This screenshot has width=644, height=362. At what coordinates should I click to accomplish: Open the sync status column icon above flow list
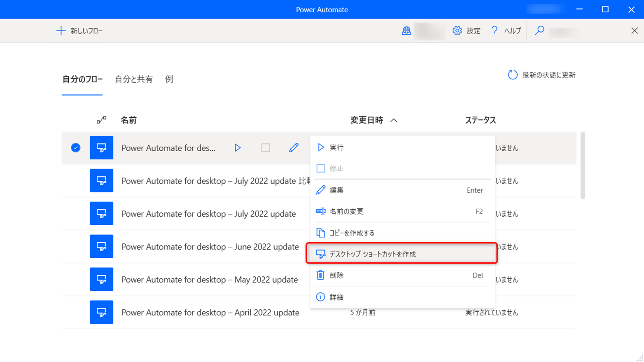[101, 120]
